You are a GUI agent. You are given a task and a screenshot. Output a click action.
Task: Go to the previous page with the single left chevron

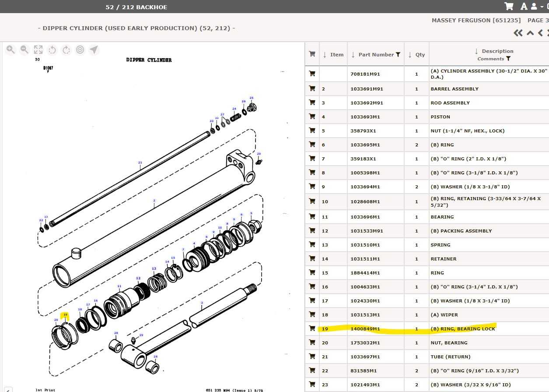pyautogui.click(x=541, y=33)
